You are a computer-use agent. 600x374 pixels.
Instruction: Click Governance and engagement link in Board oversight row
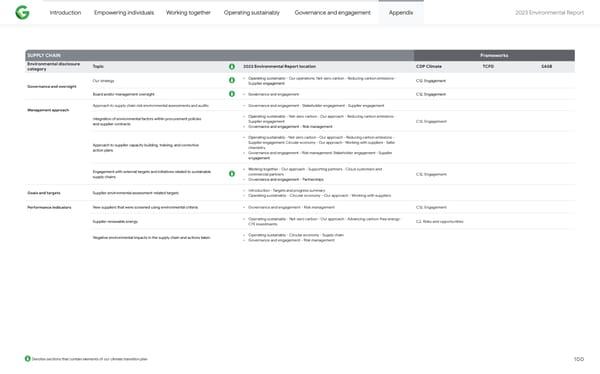click(274, 94)
